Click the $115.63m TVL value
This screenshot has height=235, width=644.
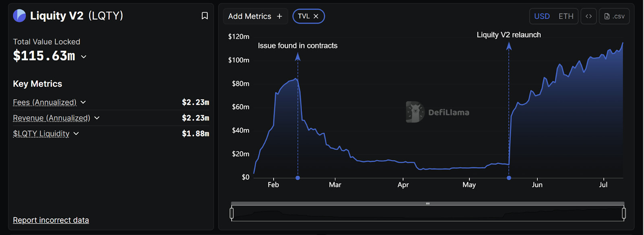pos(44,56)
